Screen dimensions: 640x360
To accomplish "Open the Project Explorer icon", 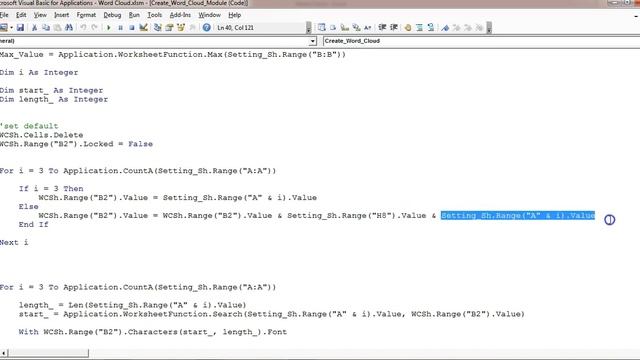I will 158,27.
